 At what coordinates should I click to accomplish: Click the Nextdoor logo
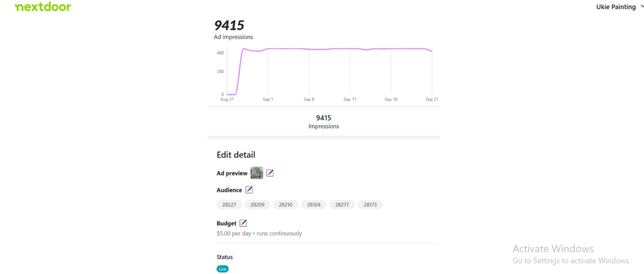43,7
